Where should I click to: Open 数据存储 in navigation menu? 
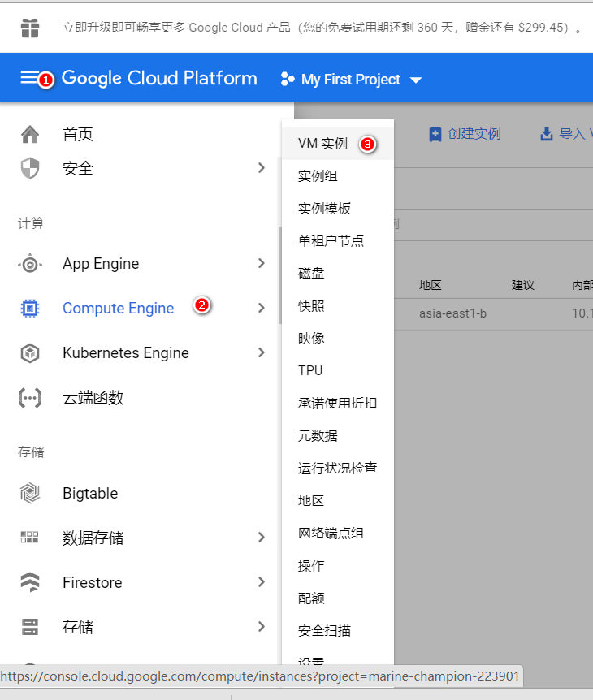[93, 538]
